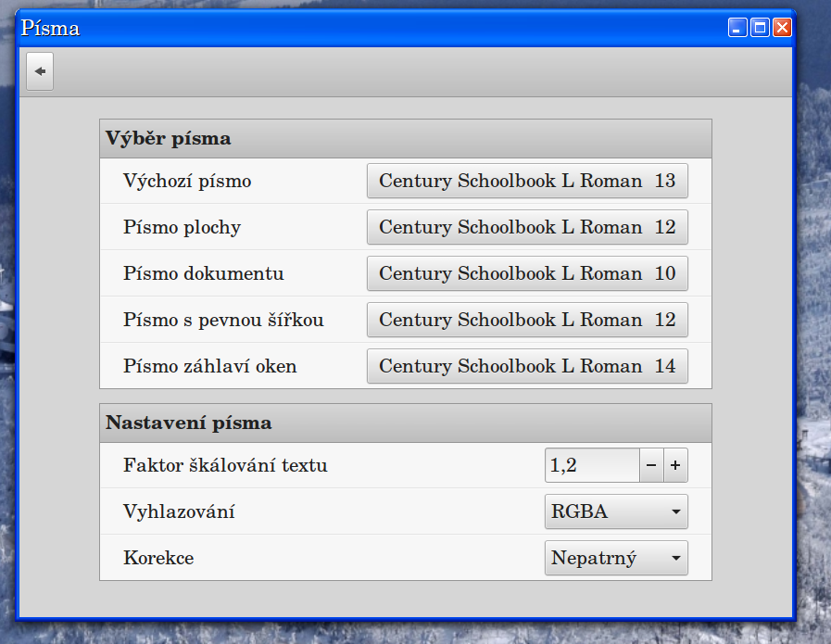Pick font for Písmo s pevnou šířkou
The image size is (831, 644).
point(527,320)
